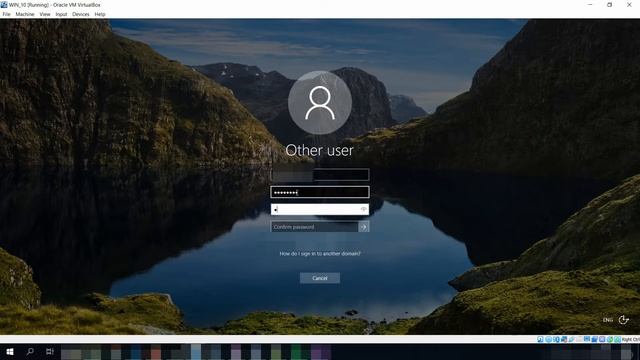Close the VirtualBox VM window
This screenshot has height=360, width=640.
click(x=629, y=4)
